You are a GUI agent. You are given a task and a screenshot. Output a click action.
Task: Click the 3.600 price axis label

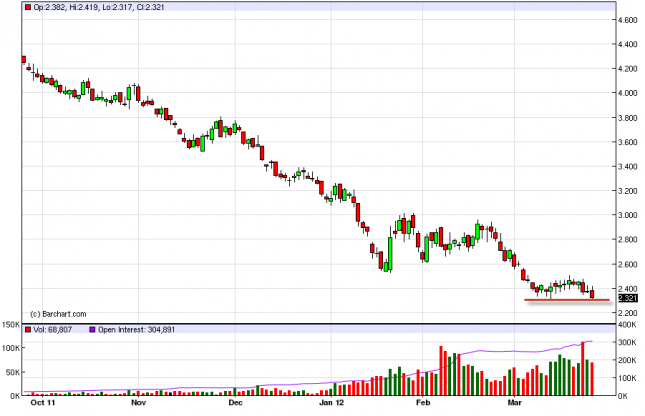click(x=628, y=142)
